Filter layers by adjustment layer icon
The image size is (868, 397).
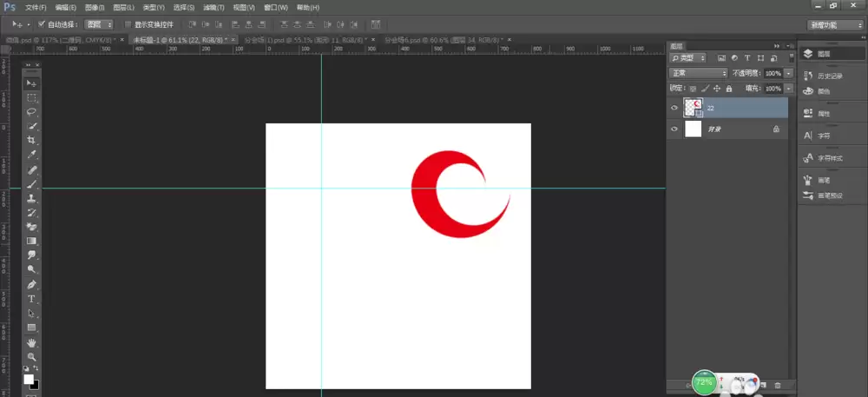(734, 57)
